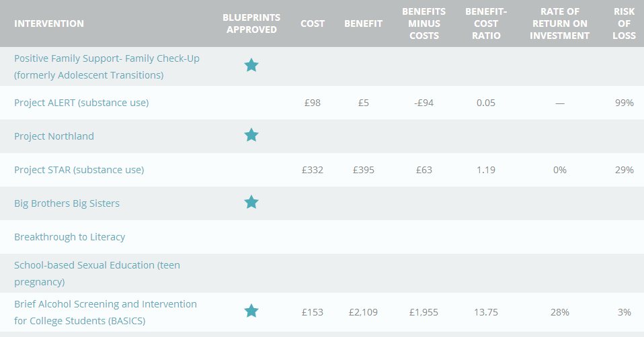Open the Positive Family Support- Family Check-Up link

point(107,66)
